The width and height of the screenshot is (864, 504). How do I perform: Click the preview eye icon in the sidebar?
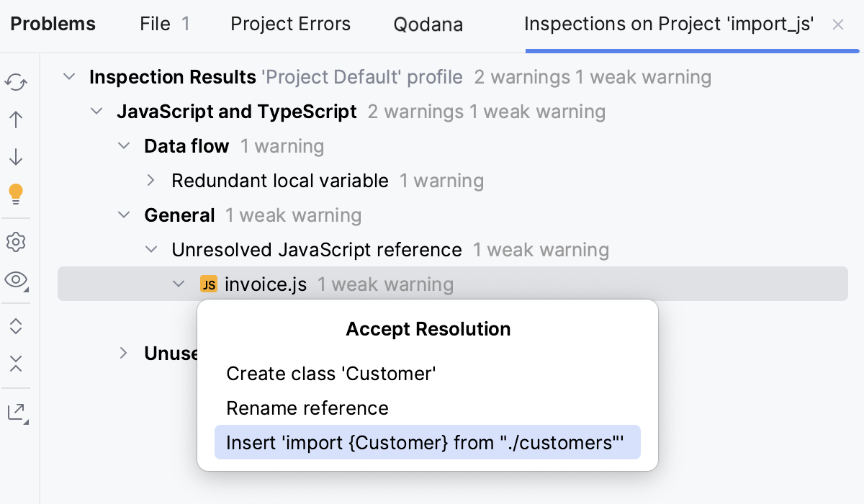pyautogui.click(x=15, y=281)
